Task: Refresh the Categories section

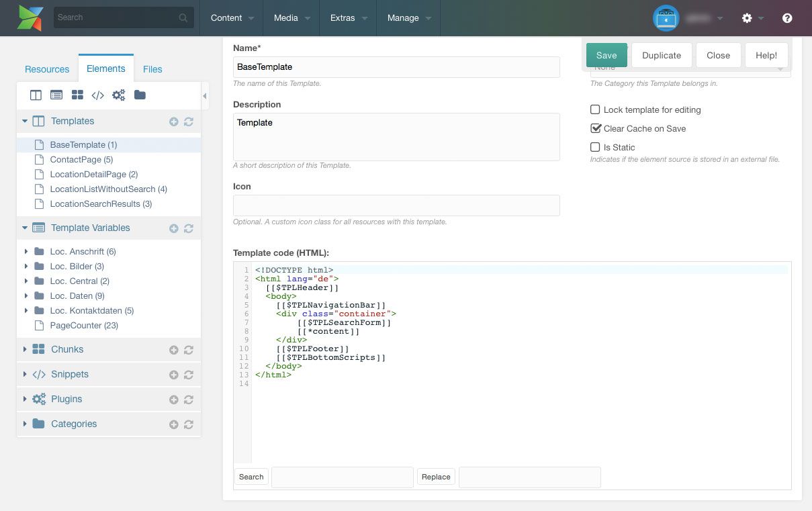Action: (x=189, y=424)
